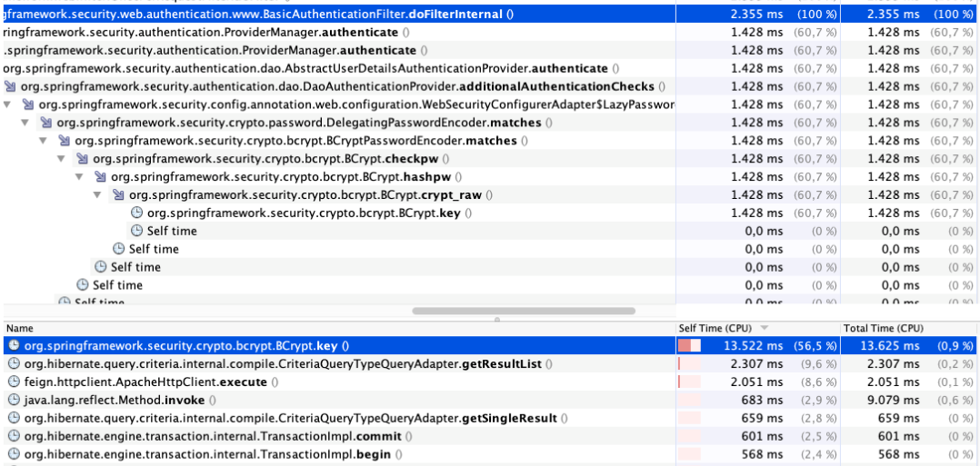Click the first 2.355 ms value of doFilterInternal
The height and width of the screenshot is (466, 980).
click(x=757, y=14)
